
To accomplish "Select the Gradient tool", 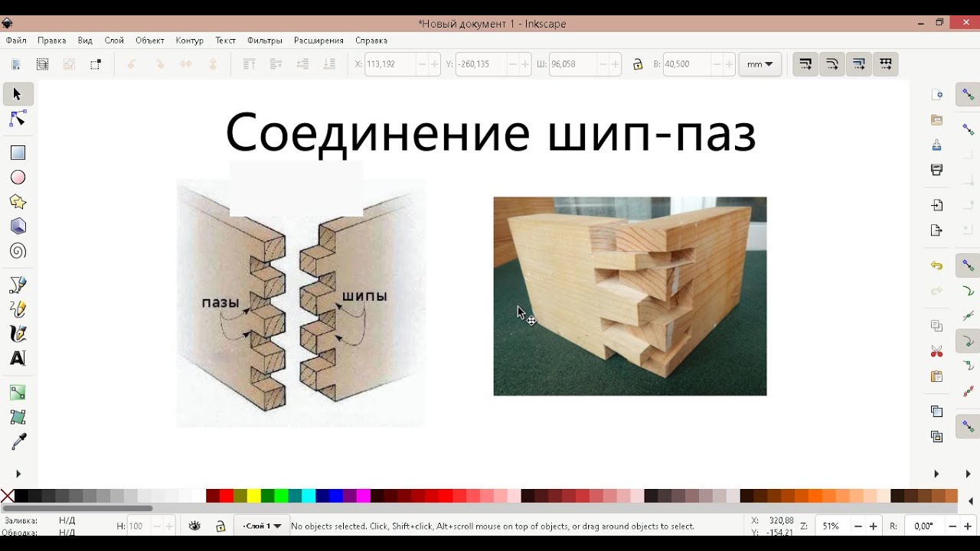I will point(18,393).
